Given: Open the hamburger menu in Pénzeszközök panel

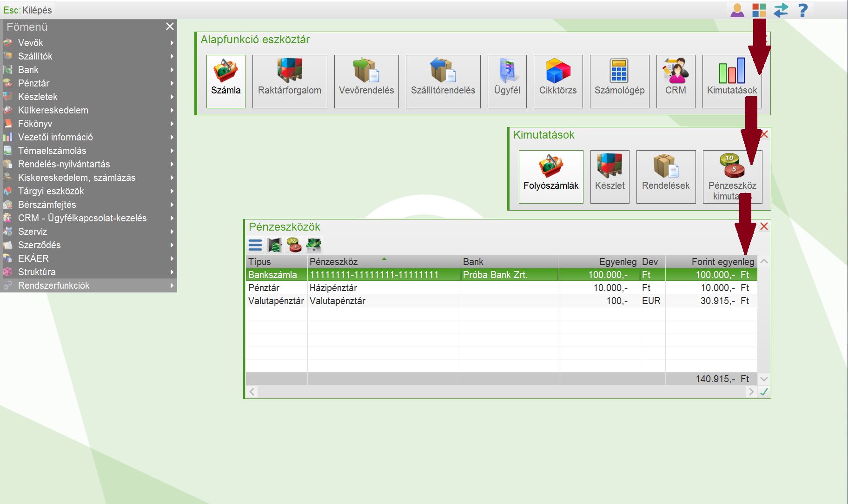Looking at the screenshot, I should 255,245.
